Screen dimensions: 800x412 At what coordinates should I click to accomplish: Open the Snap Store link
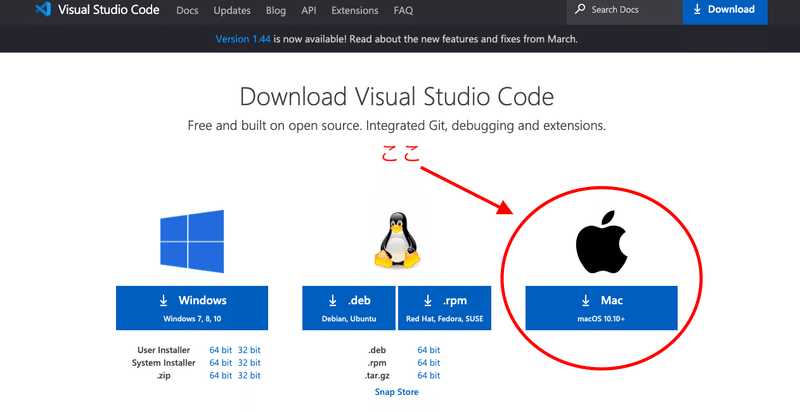coord(396,392)
